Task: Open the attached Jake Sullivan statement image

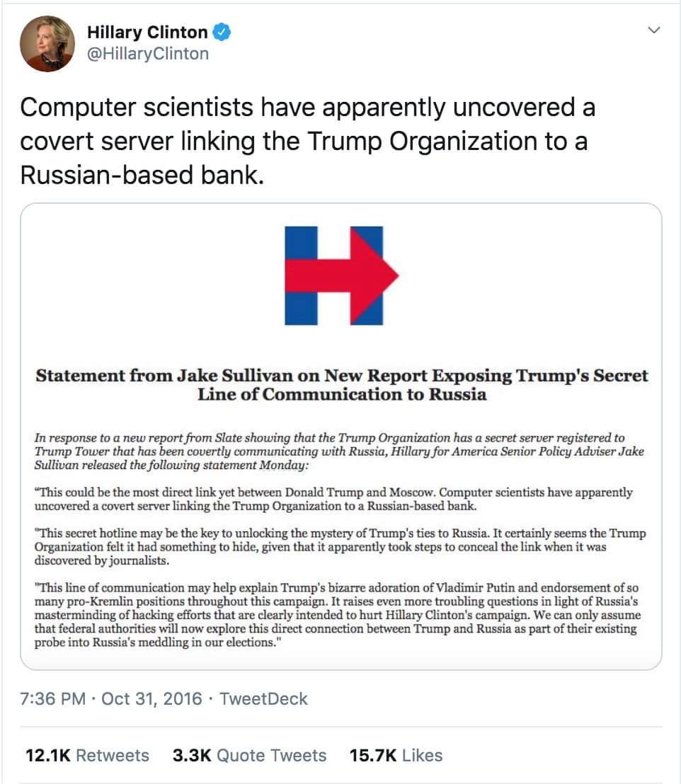Action: point(341,436)
